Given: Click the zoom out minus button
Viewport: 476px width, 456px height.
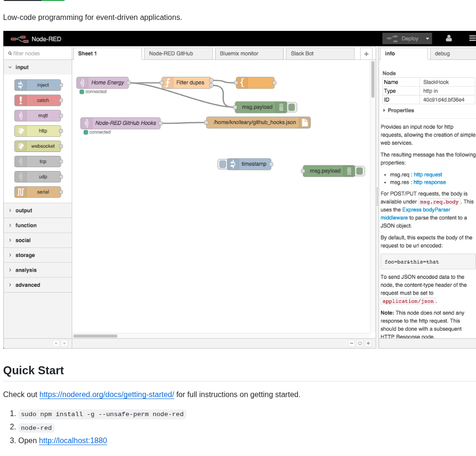Looking at the screenshot, I should 352,343.
